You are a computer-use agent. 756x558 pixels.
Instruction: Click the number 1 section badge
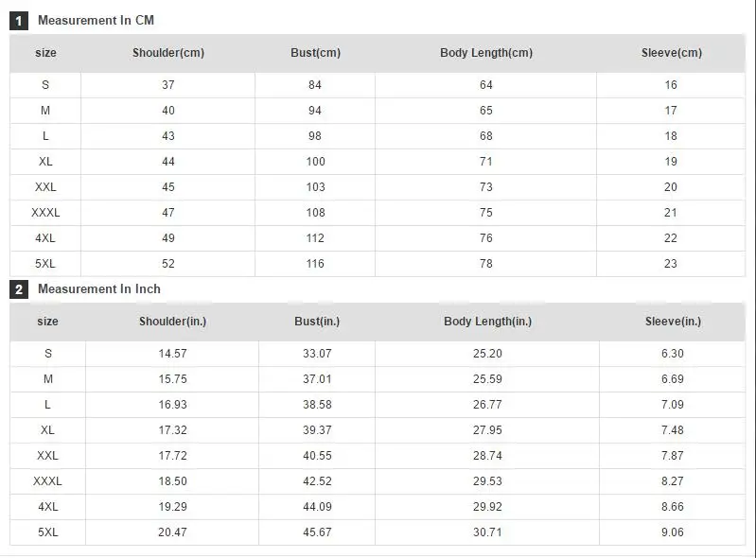[19, 21]
